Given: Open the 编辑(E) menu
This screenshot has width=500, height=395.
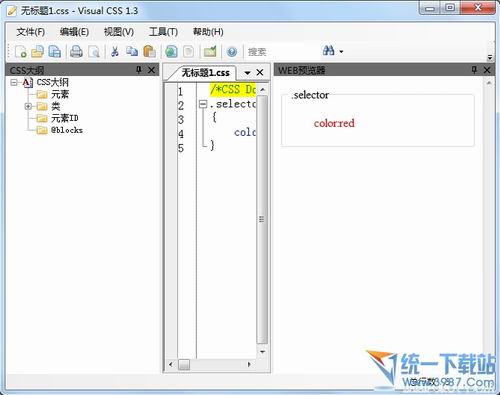Looking at the screenshot, I should [74, 32].
